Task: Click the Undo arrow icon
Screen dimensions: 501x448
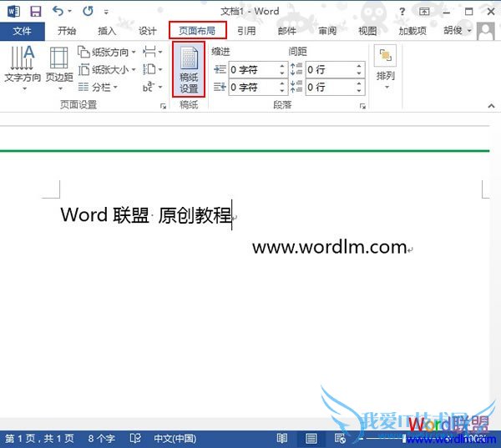Action: coord(57,11)
